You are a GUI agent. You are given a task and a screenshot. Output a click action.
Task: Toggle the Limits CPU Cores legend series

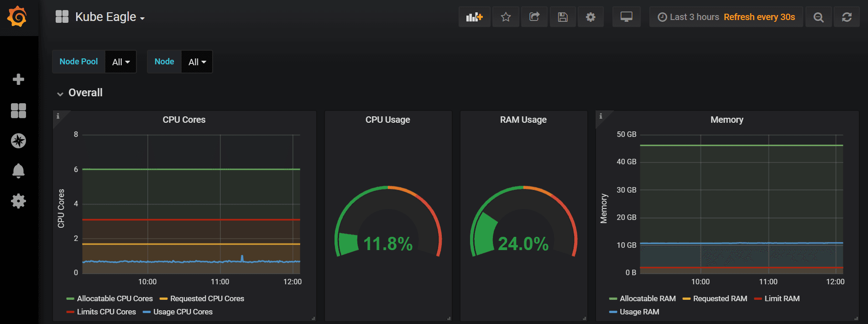click(x=106, y=312)
